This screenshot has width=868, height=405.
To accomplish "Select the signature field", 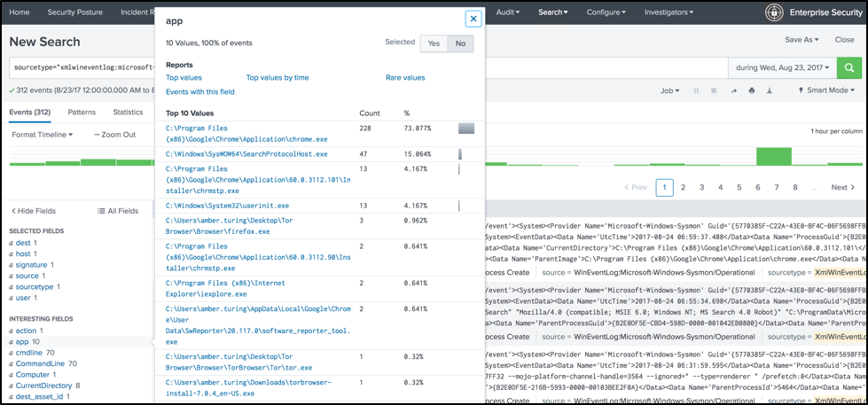I will tap(32, 264).
